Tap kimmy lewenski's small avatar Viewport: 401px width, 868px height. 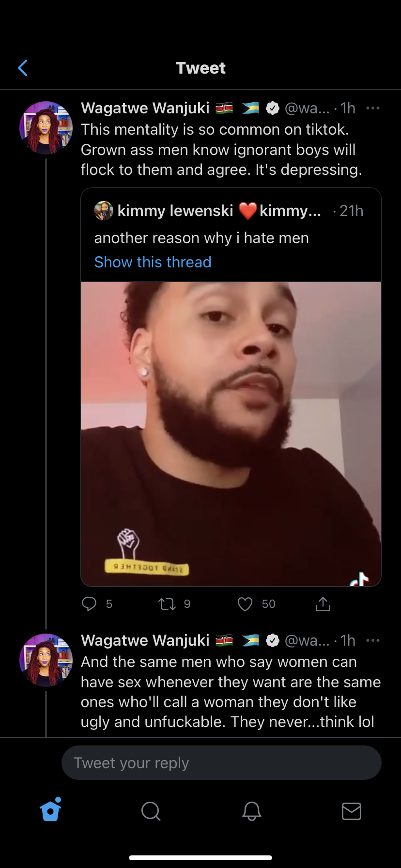tap(104, 211)
